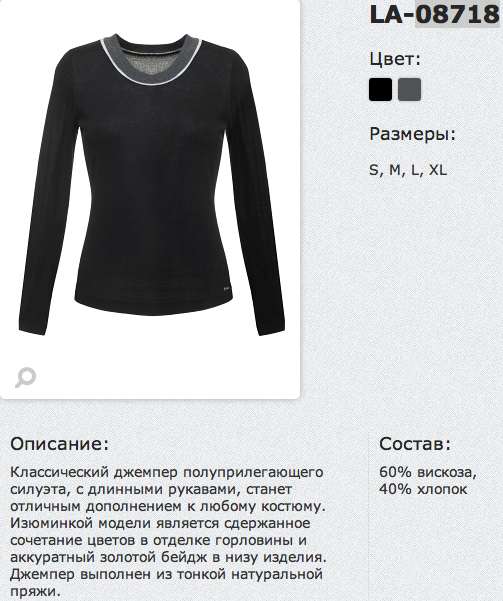Screen dimensions: 503x601
Task: Click the Размеры label
Action: [413, 135]
